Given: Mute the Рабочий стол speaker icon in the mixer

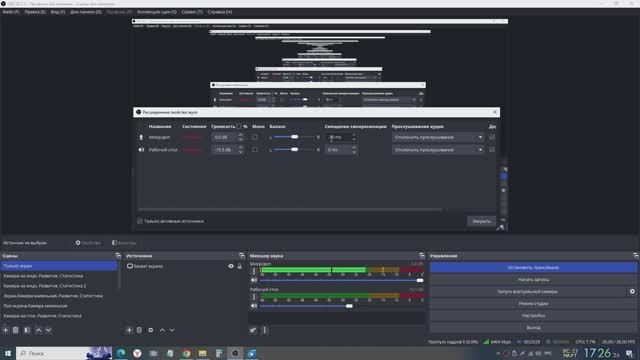Looking at the screenshot, I should pos(254,306).
